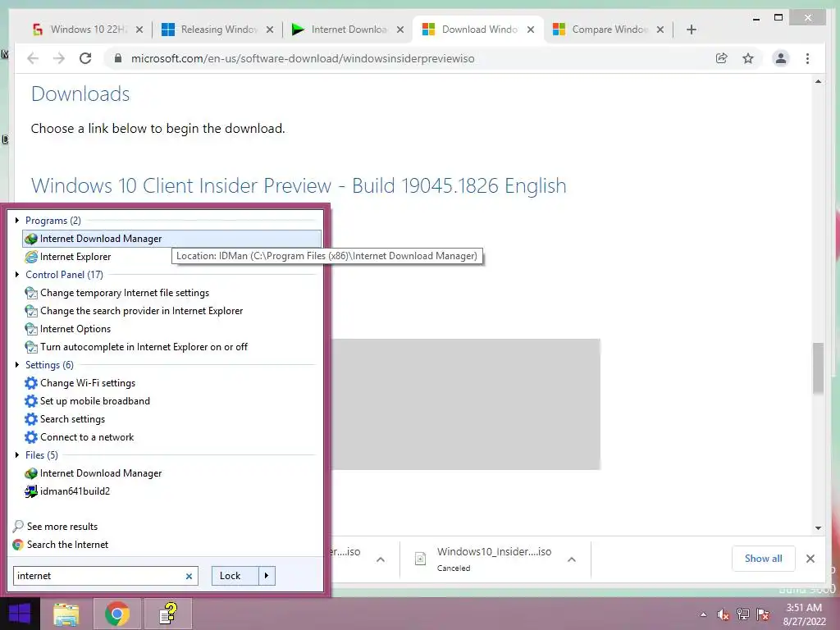Open File Explorer from taskbar
Viewport: 840px width, 630px height.
coord(66,614)
